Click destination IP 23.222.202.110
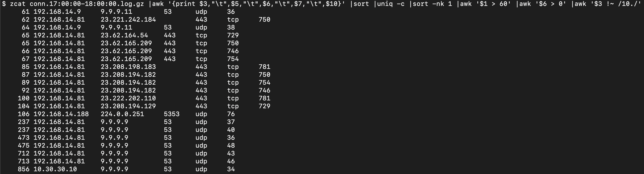Screen dimensions: 644x174 point(128,98)
